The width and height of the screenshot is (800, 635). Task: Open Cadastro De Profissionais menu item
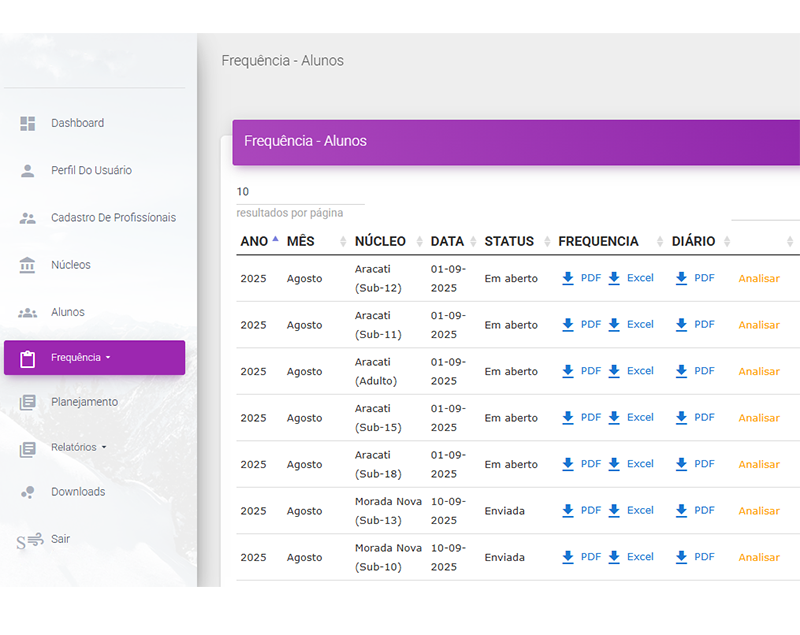pyautogui.click(x=113, y=217)
